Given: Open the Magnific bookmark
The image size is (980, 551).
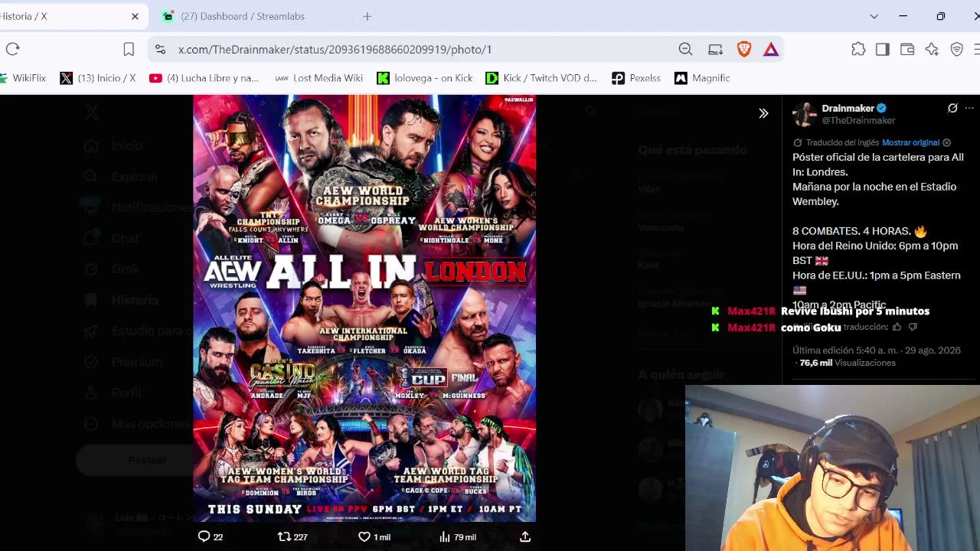Looking at the screenshot, I should [702, 78].
